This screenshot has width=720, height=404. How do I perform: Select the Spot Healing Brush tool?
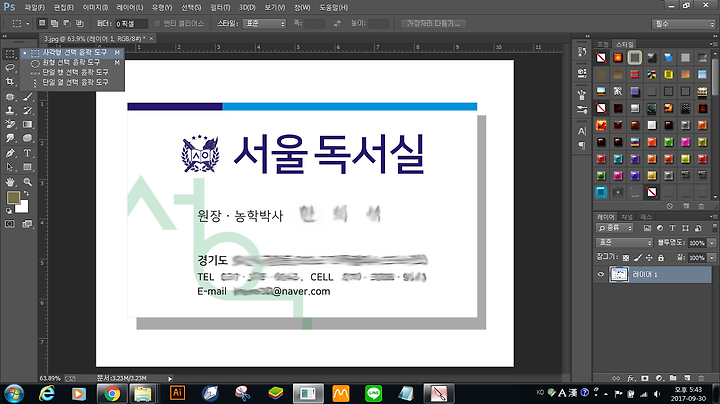point(10,96)
